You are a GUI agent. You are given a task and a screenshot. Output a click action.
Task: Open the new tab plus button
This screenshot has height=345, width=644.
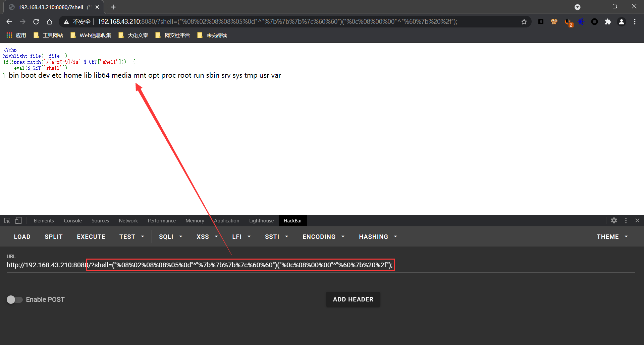pos(113,7)
